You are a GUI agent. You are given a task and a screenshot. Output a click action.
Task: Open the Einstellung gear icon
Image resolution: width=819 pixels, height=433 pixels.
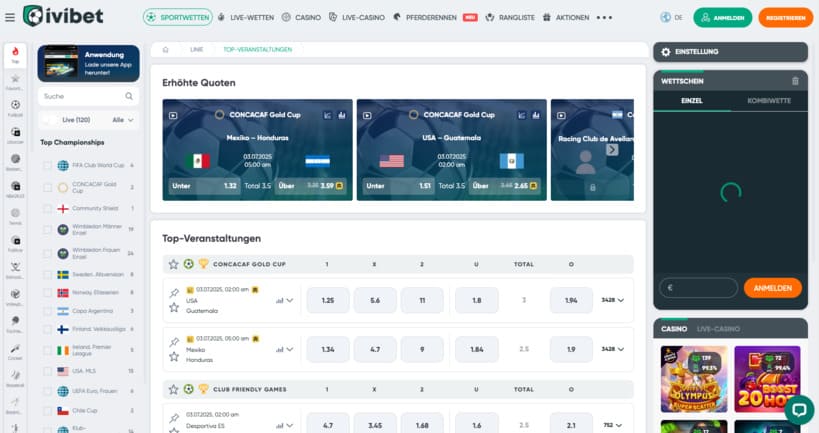[x=665, y=52]
